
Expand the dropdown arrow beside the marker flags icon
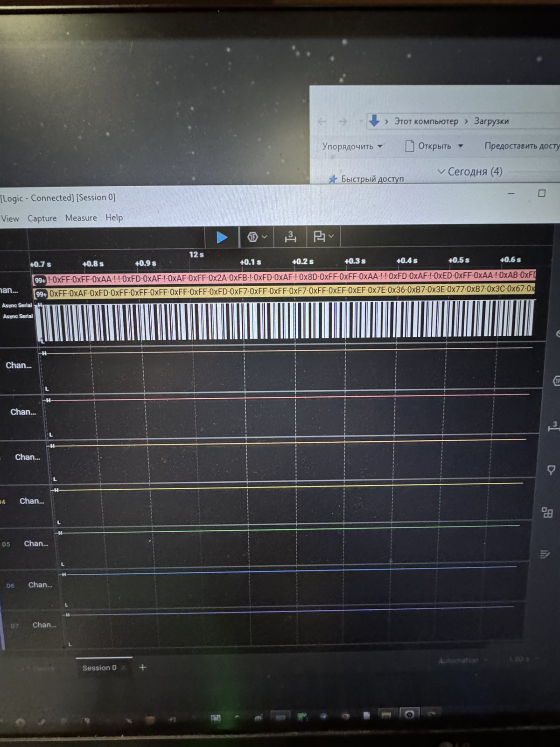tap(331, 237)
